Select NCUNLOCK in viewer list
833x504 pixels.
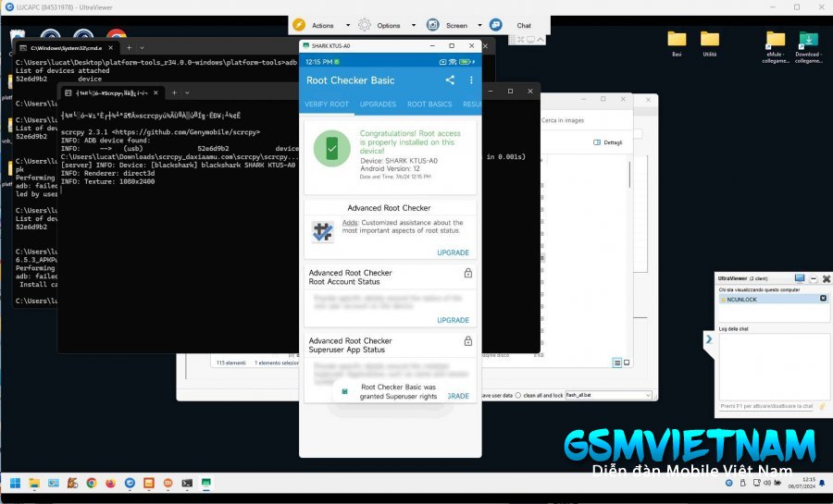(774, 300)
